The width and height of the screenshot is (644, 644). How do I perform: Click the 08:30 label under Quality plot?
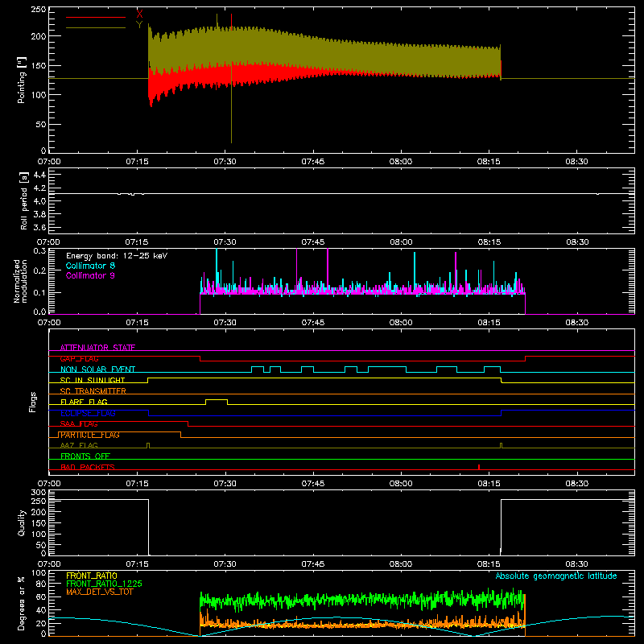(x=576, y=564)
